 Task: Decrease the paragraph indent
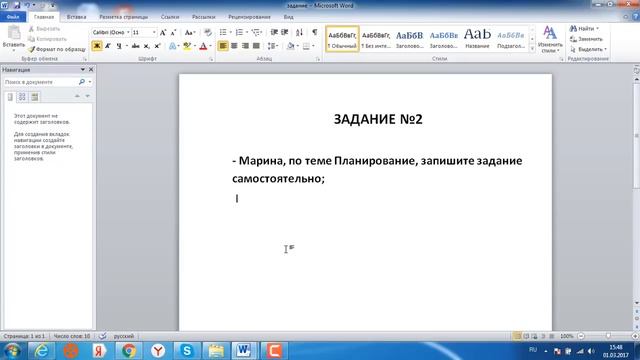[x=274, y=32]
